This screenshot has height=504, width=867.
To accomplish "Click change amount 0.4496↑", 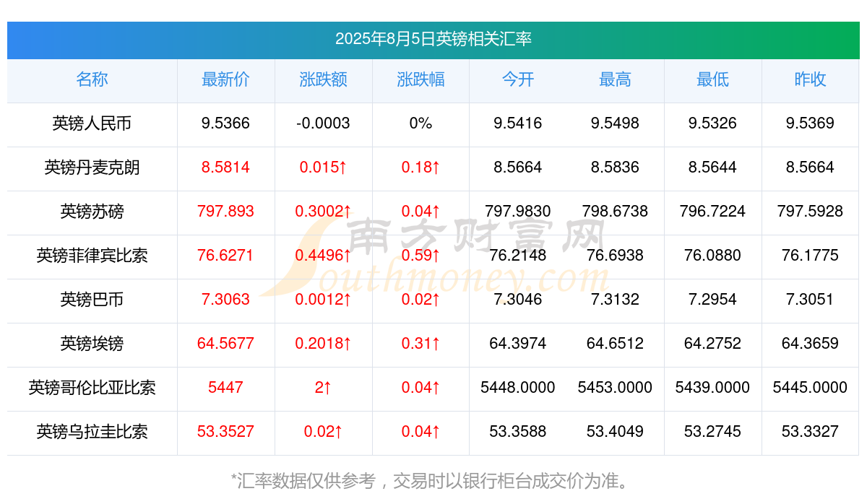I will [323, 256].
